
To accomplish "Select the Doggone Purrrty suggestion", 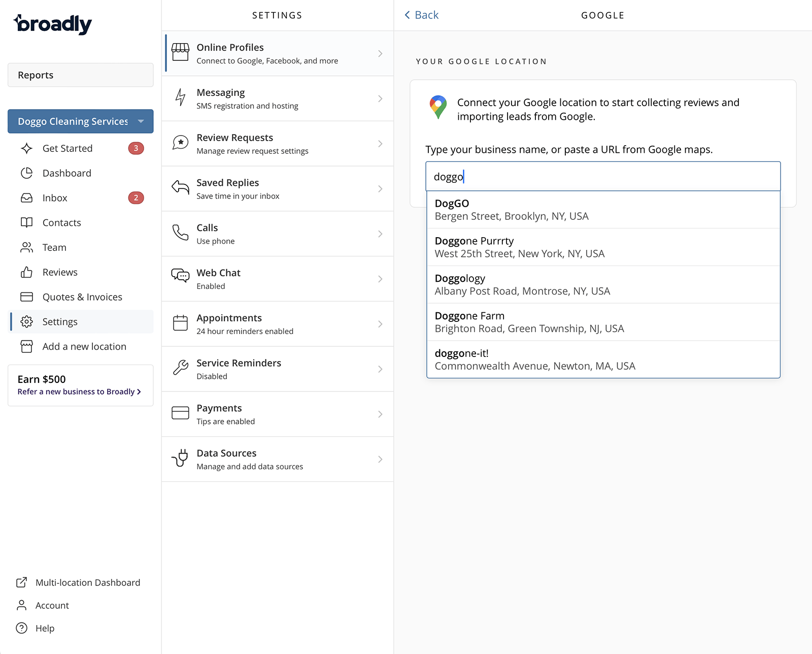I will [x=603, y=247].
